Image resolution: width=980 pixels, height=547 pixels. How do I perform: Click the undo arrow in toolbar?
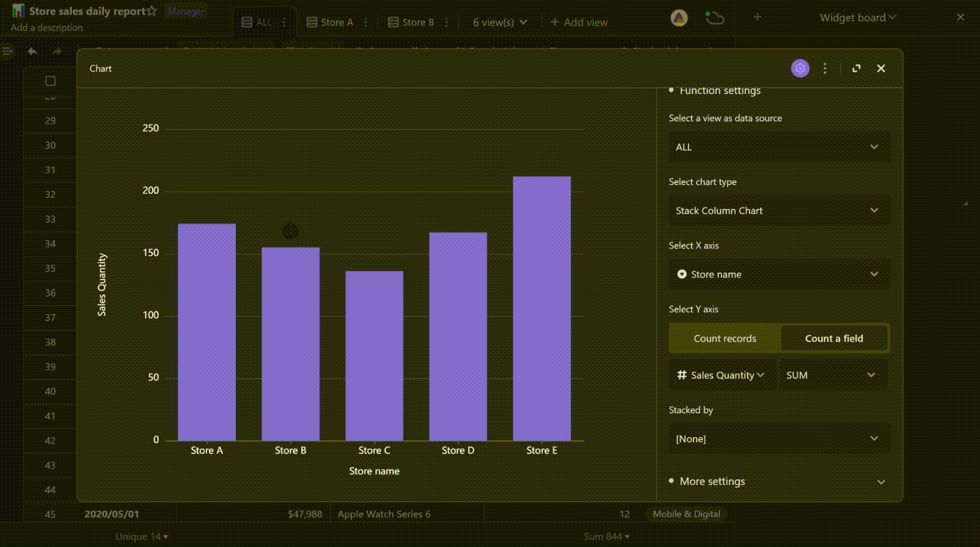(33, 51)
